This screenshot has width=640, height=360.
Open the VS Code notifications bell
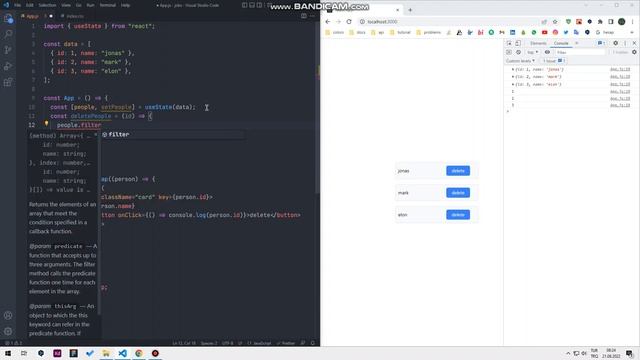313,343
